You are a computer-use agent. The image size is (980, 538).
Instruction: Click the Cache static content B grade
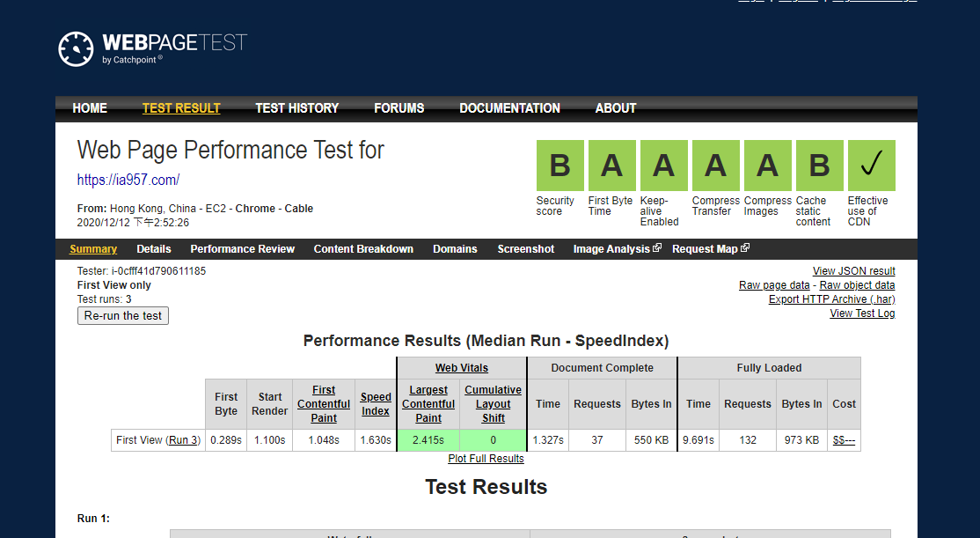[819, 166]
